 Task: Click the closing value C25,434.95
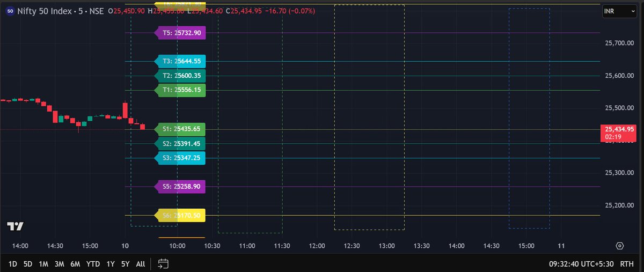(244, 11)
